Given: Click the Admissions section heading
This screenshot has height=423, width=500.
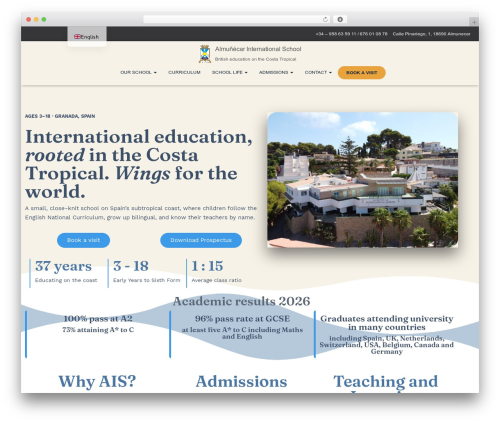Looking at the screenshot, I should tap(241, 381).
